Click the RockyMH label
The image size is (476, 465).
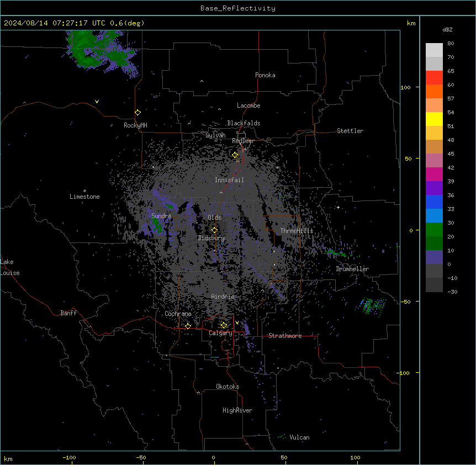click(x=135, y=125)
